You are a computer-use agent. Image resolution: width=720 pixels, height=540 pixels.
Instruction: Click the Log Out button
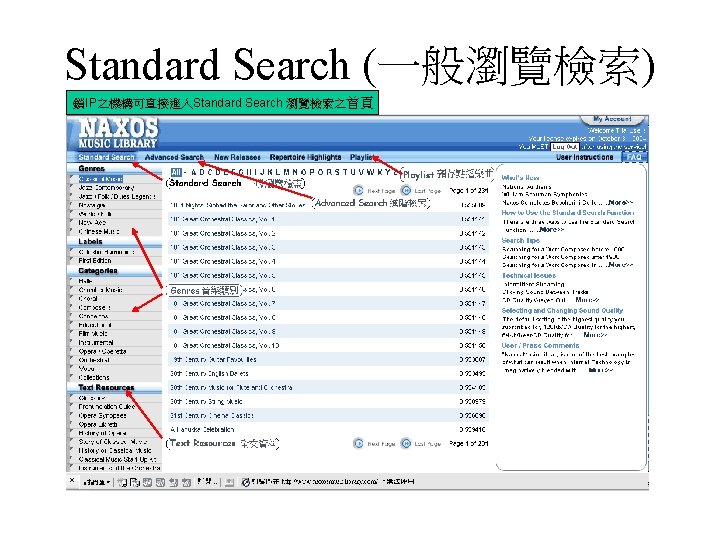tap(564, 146)
